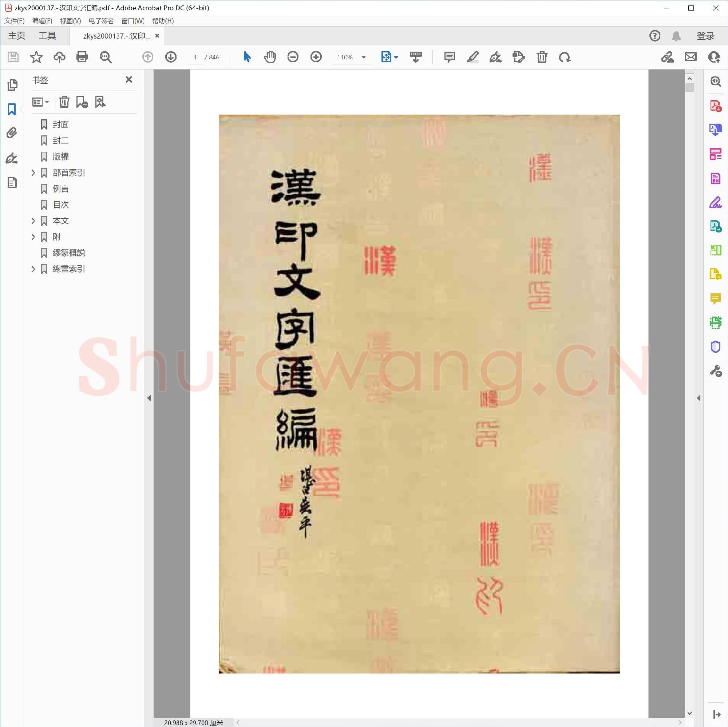Open the 110% zoom level dropdown
The width and height of the screenshot is (728, 727).
pyautogui.click(x=363, y=57)
